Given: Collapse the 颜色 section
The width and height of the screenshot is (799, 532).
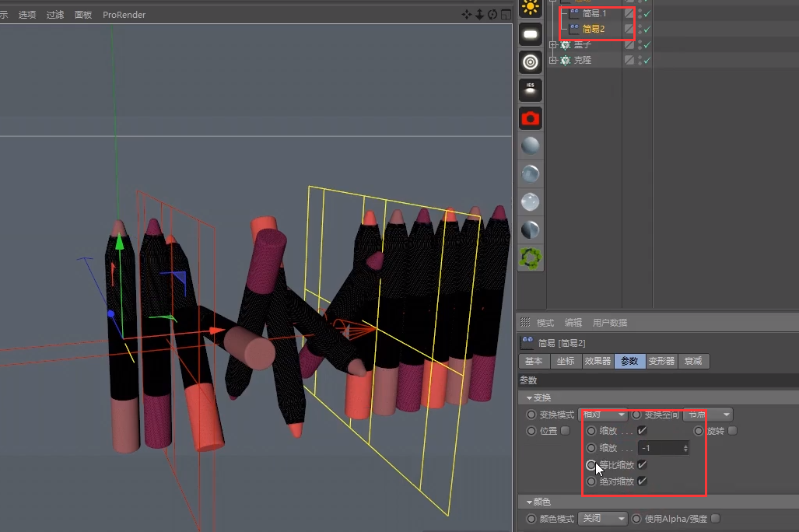Looking at the screenshot, I should (530, 502).
